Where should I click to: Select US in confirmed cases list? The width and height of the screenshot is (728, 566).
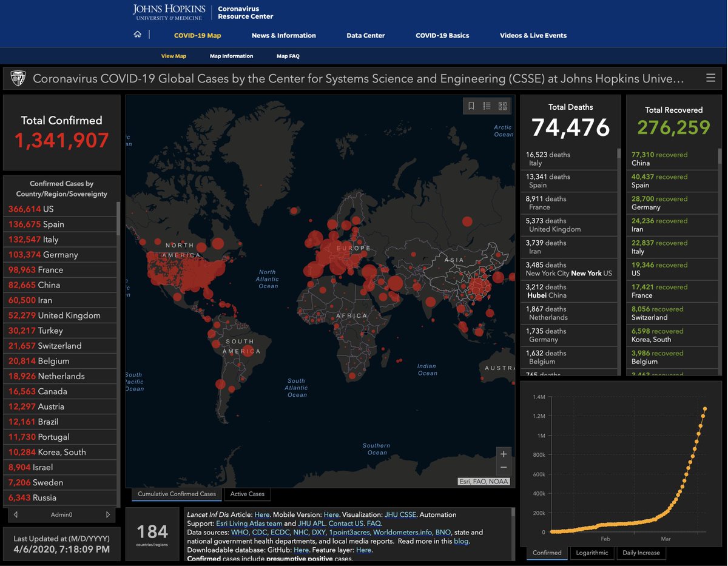[x=60, y=209]
